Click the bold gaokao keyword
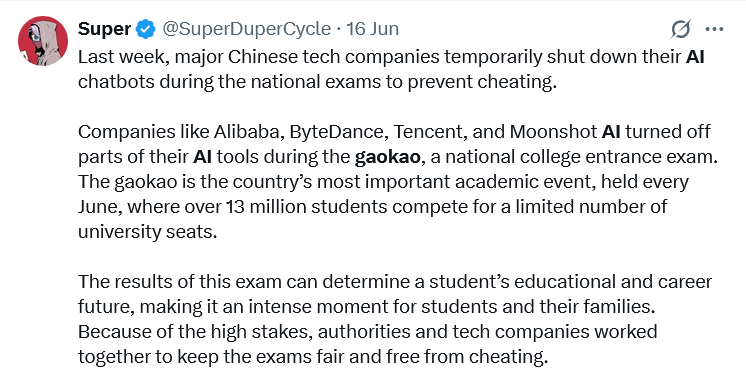 (x=388, y=157)
